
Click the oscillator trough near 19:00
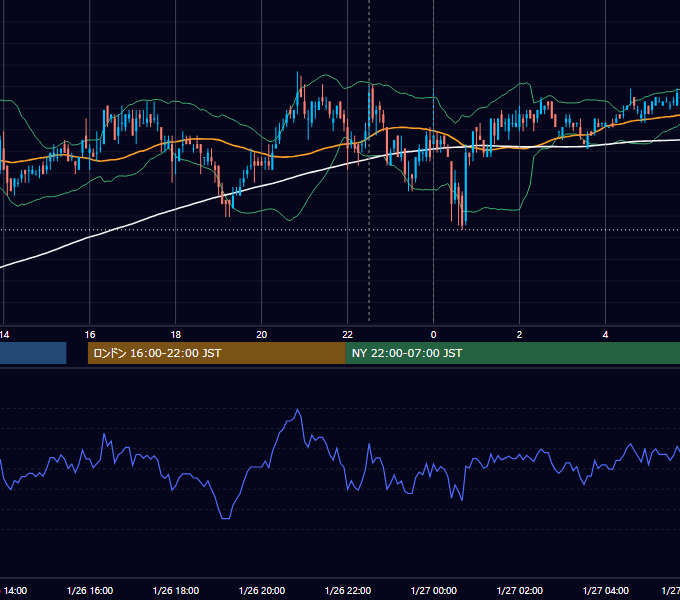coord(226,518)
